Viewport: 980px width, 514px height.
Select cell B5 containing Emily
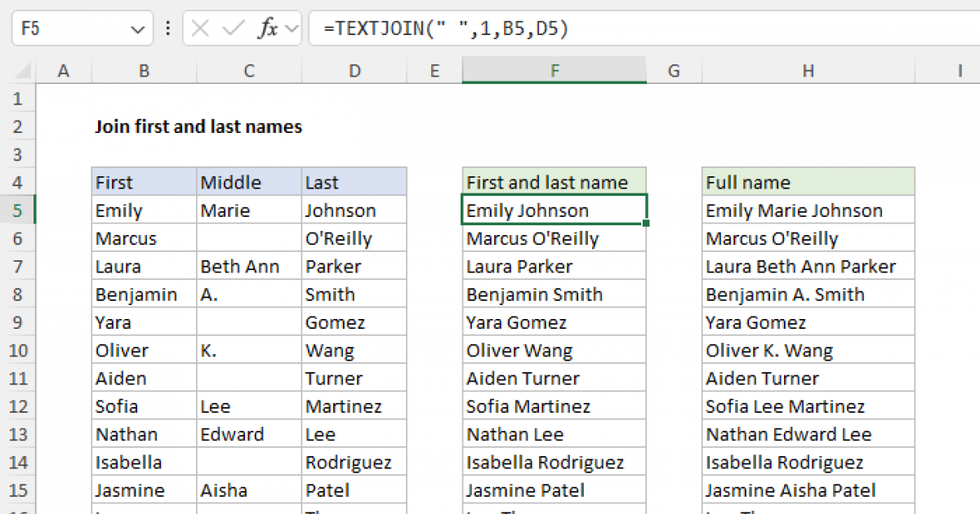[x=144, y=210]
